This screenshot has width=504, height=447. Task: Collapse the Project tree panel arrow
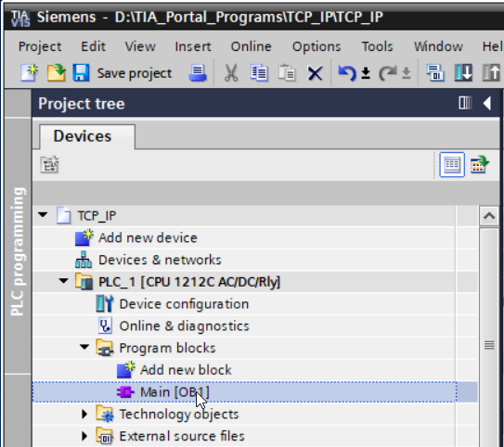tap(487, 103)
